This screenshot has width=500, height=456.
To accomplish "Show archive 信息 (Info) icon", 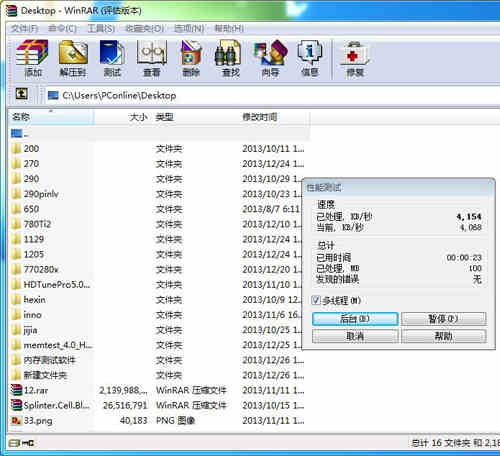I will (x=310, y=58).
